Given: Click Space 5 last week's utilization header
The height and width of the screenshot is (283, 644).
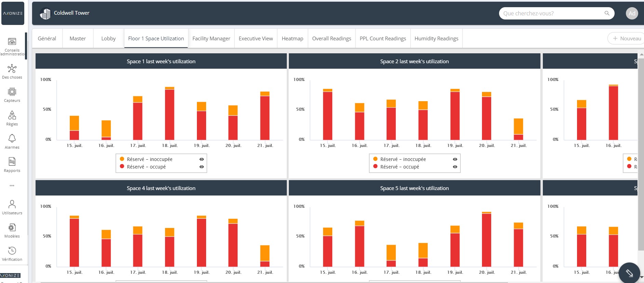Looking at the screenshot, I should tap(414, 188).
